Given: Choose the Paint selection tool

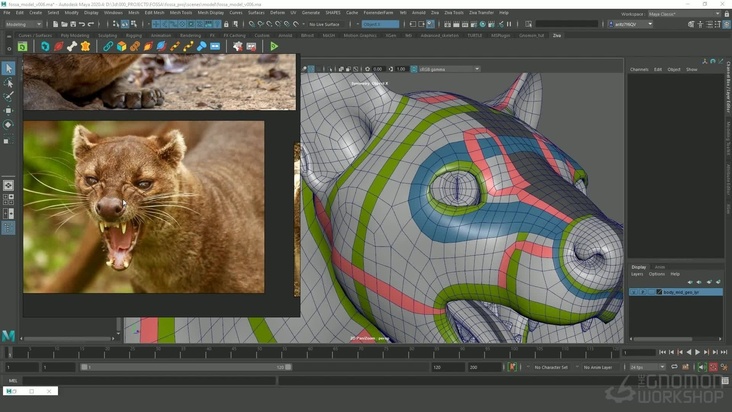Looking at the screenshot, I should coord(8,97).
